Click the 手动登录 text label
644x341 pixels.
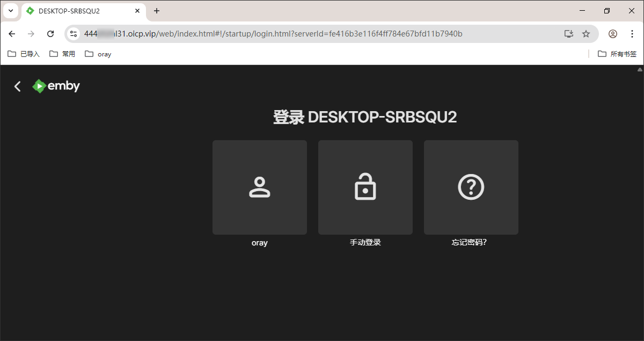[365, 242]
